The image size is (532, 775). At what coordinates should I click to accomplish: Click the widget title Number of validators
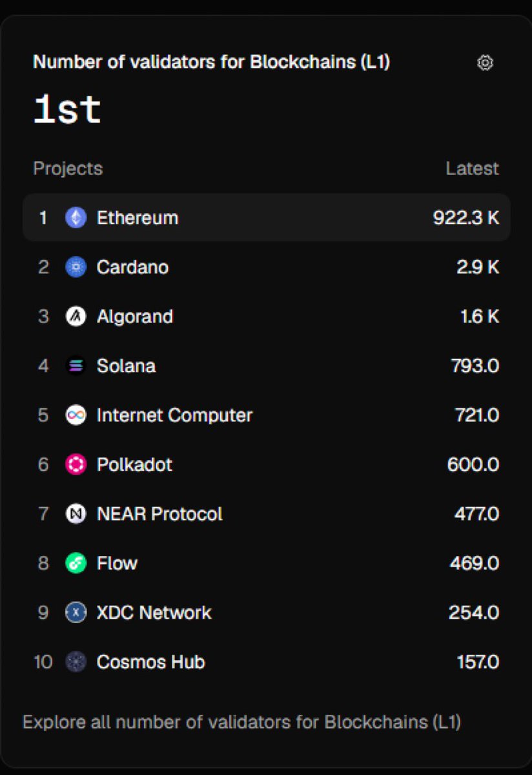point(211,62)
